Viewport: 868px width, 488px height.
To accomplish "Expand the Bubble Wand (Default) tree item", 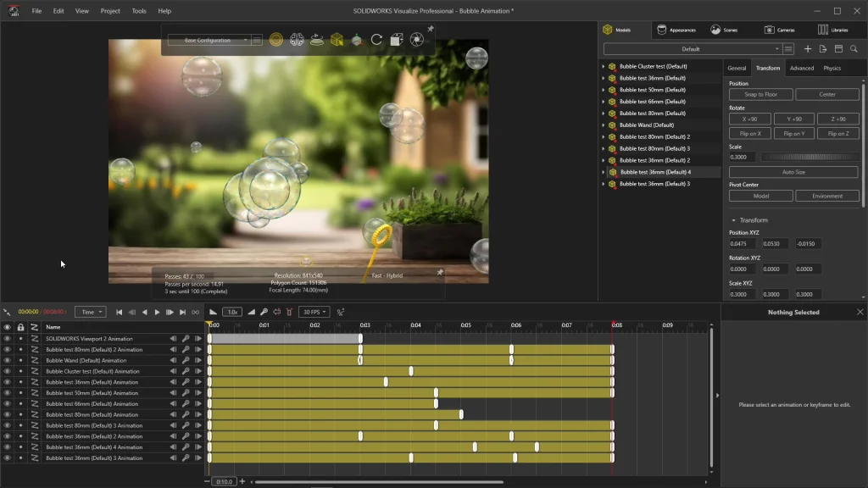I will tap(604, 125).
